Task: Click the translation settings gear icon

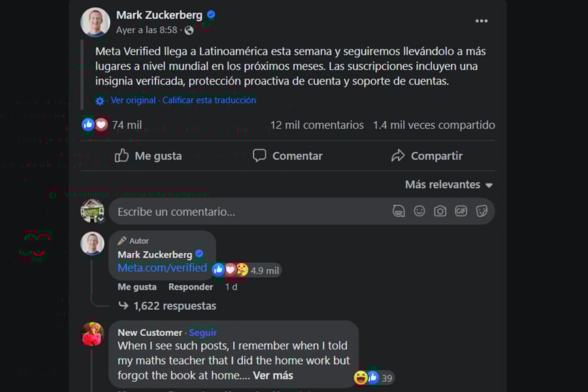Action: [100, 101]
